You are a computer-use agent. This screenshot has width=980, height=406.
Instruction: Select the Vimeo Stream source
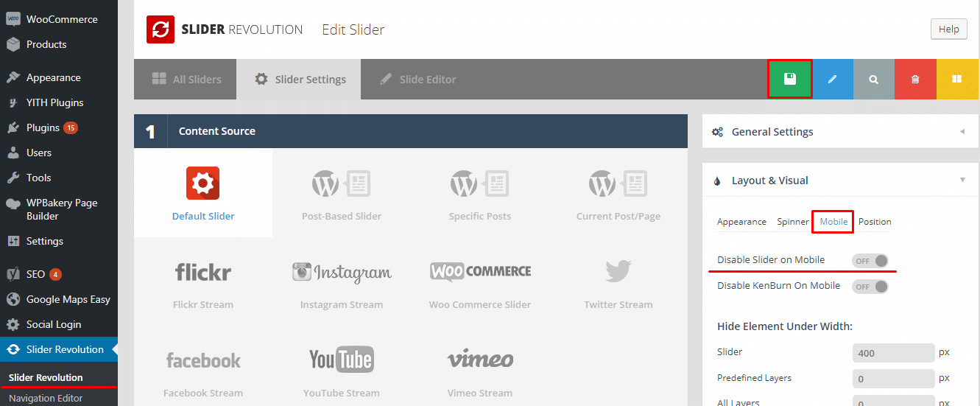coord(480,371)
